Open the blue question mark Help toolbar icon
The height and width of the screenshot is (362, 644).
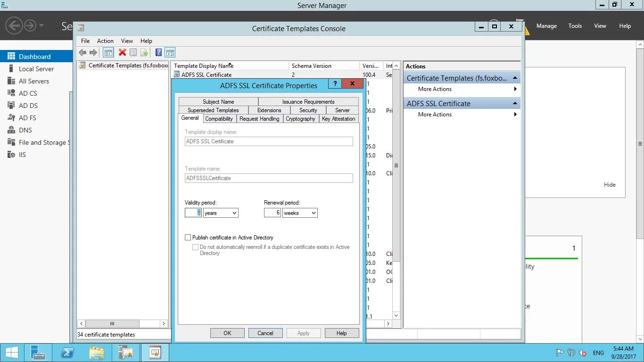[x=159, y=53]
